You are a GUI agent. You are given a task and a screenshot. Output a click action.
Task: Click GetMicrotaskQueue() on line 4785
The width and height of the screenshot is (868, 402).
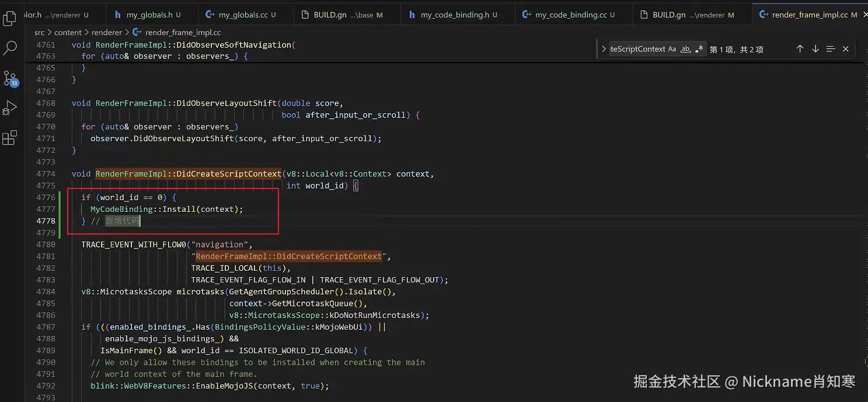pyautogui.click(x=316, y=303)
